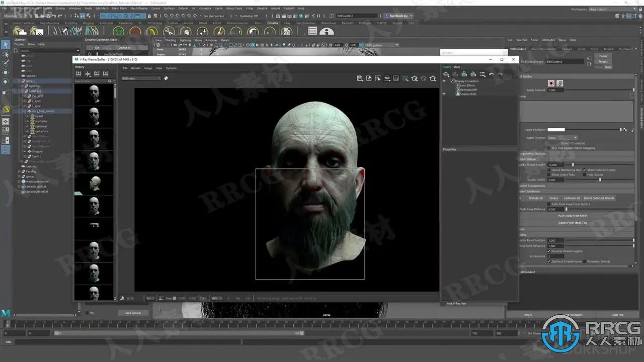644x362 pixels.
Task: Switch to the Stats tab
Action: 456,67
